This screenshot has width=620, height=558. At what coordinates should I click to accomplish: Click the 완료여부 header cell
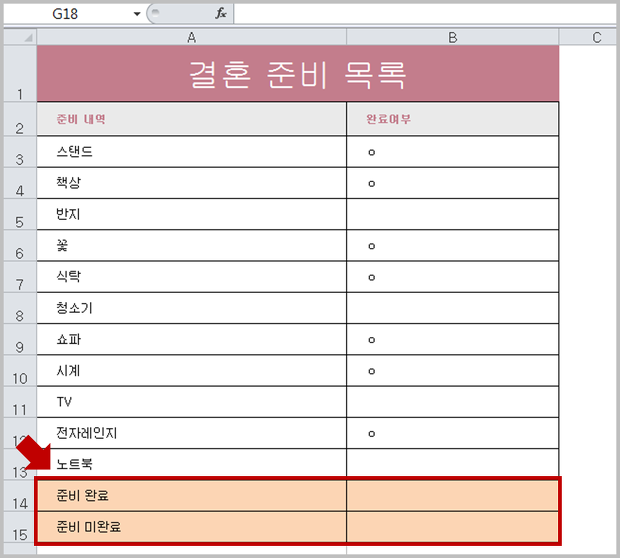[453, 119]
